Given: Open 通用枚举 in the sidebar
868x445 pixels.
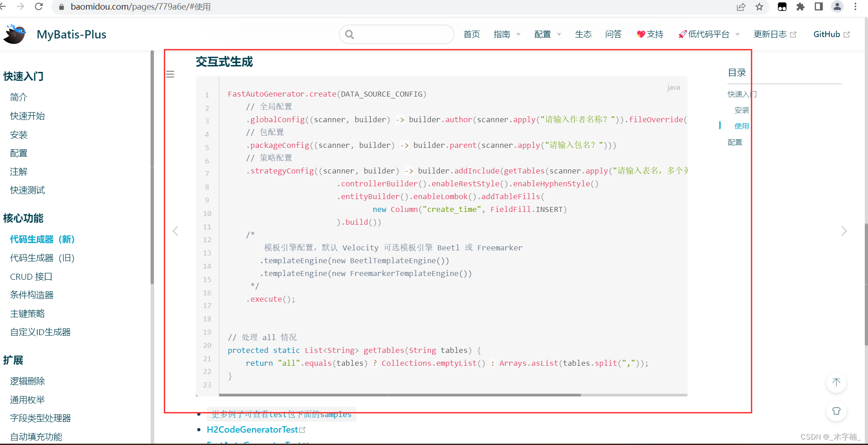Looking at the screenshot, I should point(27,400).
